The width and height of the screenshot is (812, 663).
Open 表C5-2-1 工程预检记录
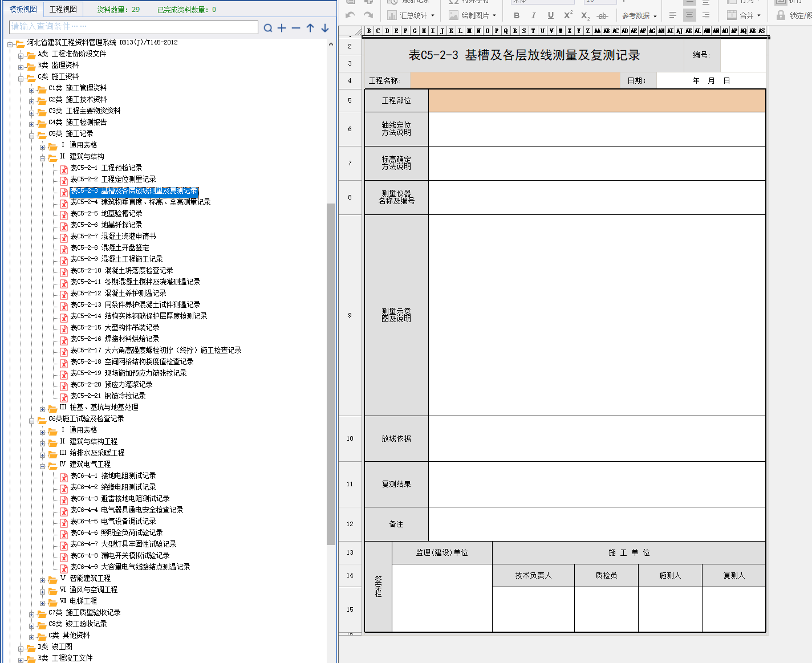(x=106, y=168)
